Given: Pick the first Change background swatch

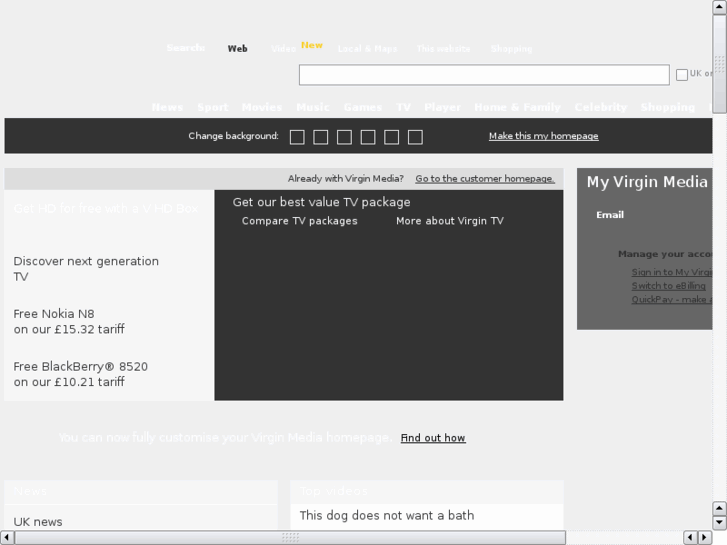Looking at the screenshot, I should pyautogui.click(x=297, y=137).
